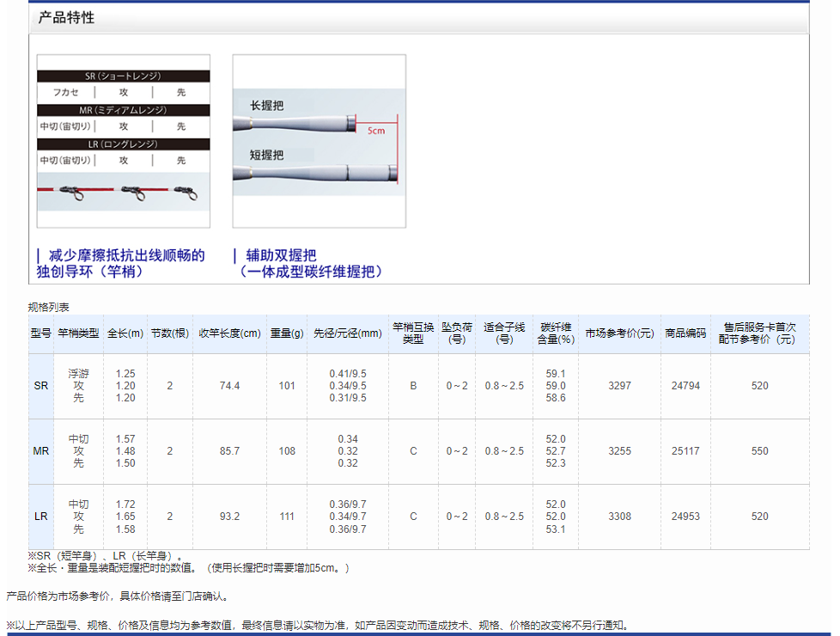The width and height of the screenshot is (840, 636).
Task: Click the 坠负荷(号) column header
Action: click(456, 333)
